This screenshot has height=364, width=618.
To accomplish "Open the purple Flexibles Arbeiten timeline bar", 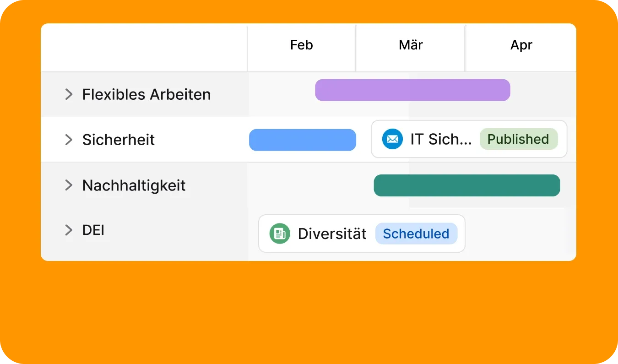I will click(412, 90).
